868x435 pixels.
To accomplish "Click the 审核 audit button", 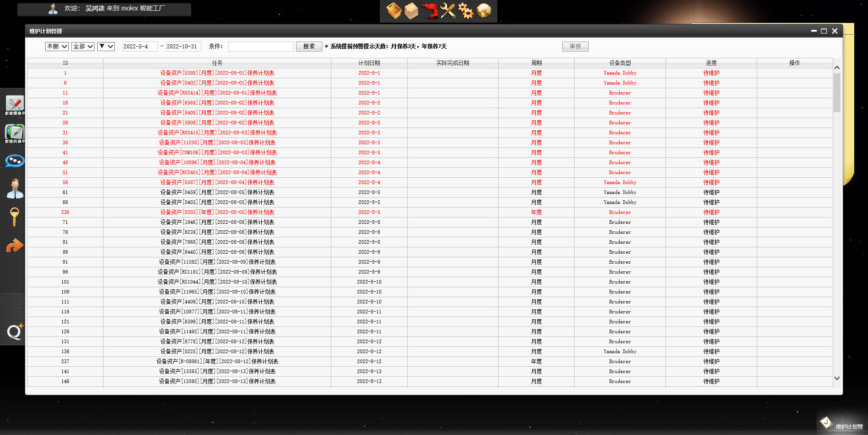I will click(575, 46).
